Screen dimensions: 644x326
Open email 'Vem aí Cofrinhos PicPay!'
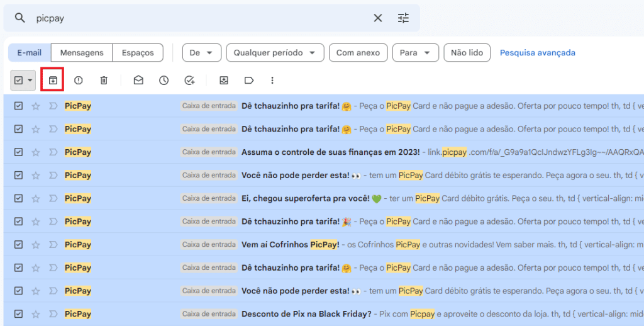[x=291, y=245]
